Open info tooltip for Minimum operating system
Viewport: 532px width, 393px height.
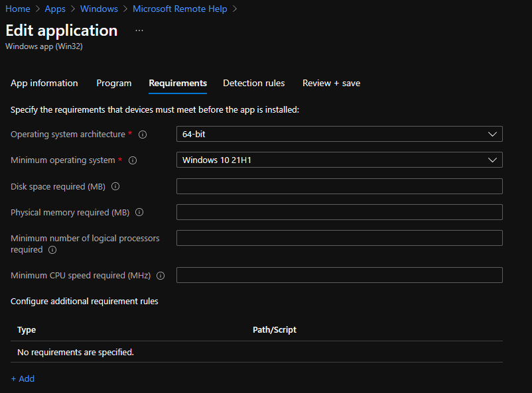(133, 160)
